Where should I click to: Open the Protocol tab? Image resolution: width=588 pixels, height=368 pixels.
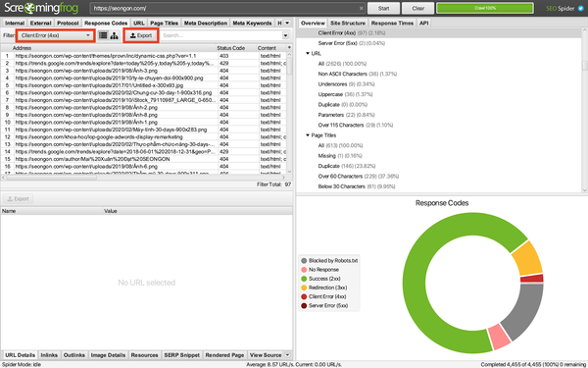68,23
